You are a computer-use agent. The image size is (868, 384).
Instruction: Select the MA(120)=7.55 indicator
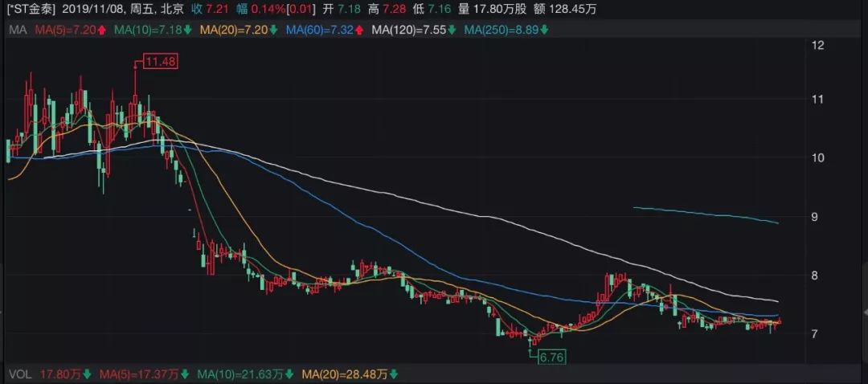(x=409, y=30)
